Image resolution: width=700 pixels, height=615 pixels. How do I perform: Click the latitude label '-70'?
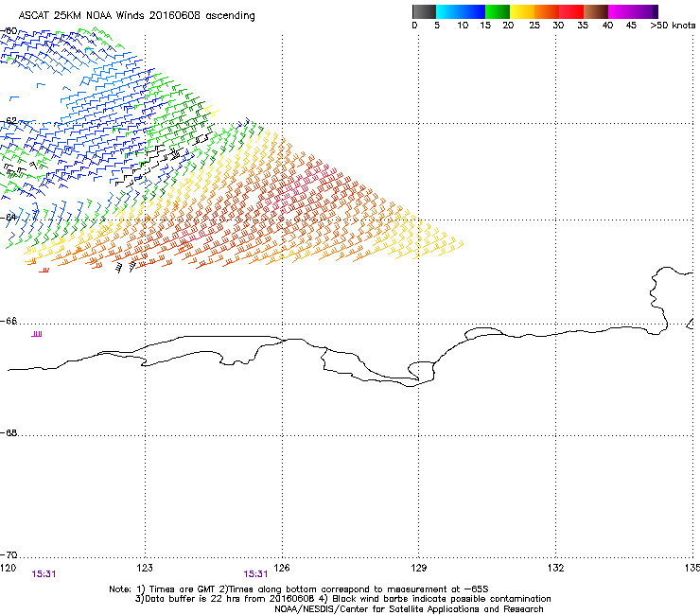point(9,555)
